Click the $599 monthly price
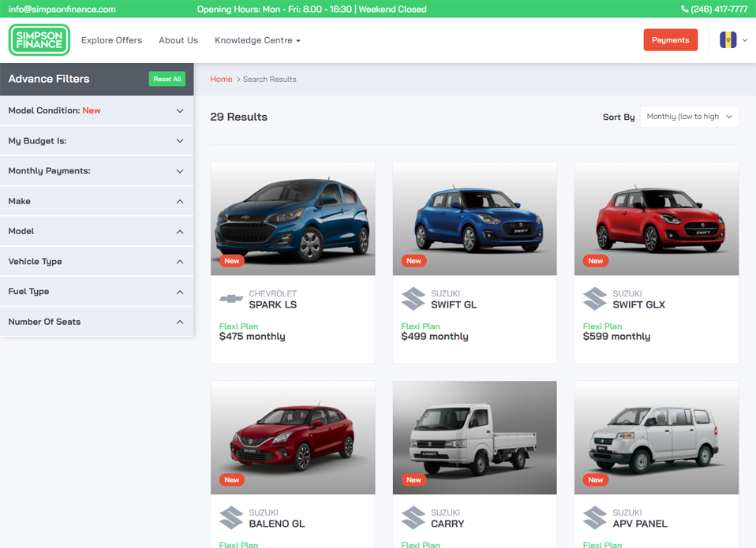Viewport: 756px width, 548px height. pyautogui.click(x=616, y=337)
